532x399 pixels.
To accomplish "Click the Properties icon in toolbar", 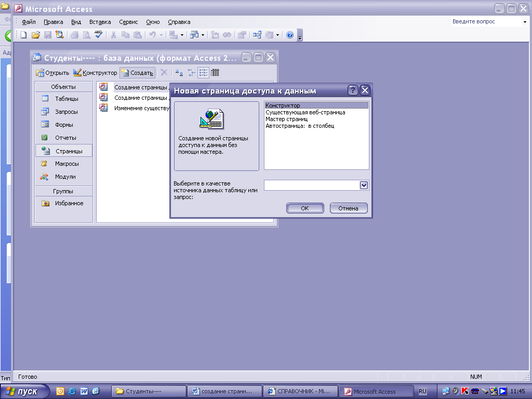I will (242, 35).
